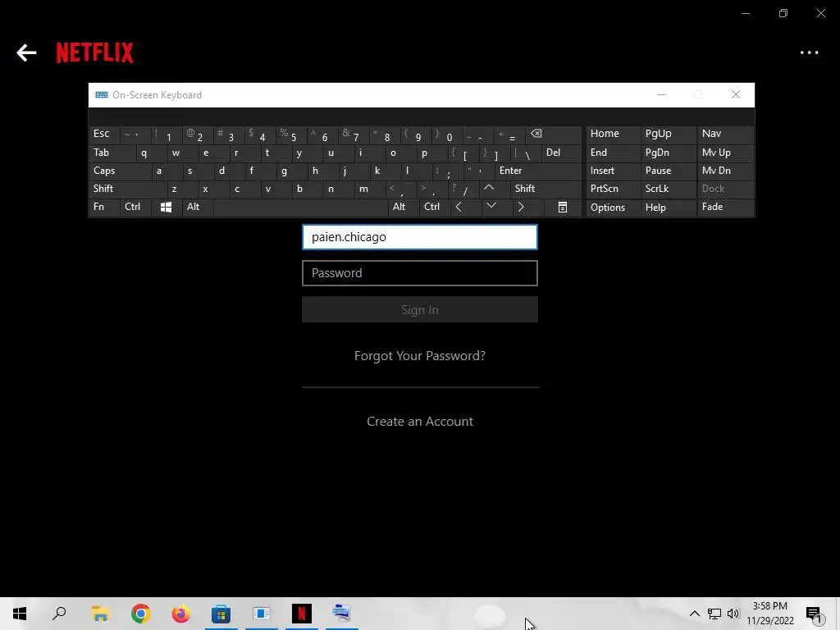The width and height of the screenshot is (840, 630).
Task: Open Microsoft Store from taskbar
Action: pos(221,614)
